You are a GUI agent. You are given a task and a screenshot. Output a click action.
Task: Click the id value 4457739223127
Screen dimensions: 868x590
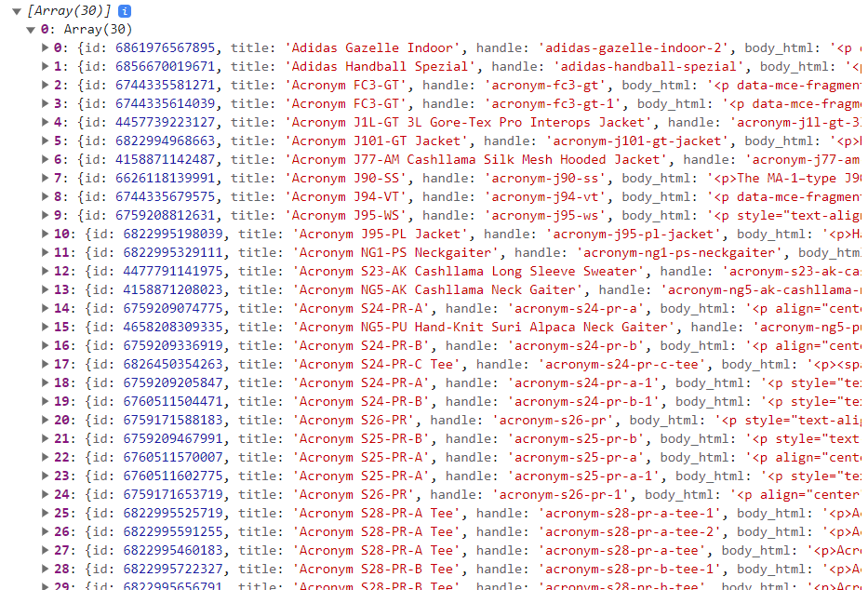pyautogui.click(x=165, y=122)
